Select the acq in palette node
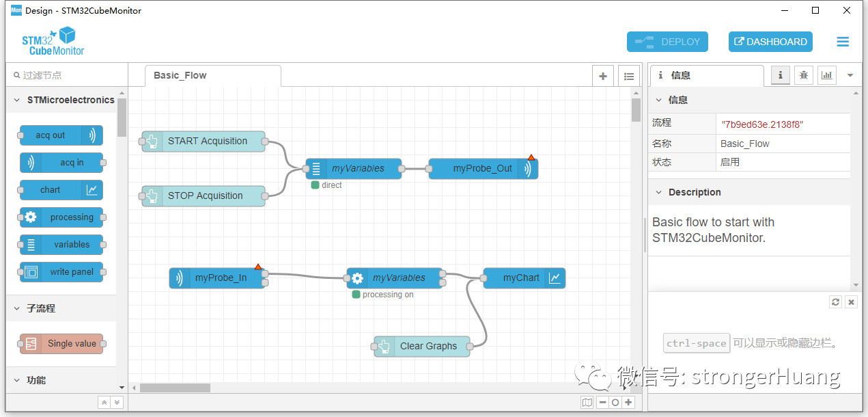868x417 pixels. coord(61,163)
